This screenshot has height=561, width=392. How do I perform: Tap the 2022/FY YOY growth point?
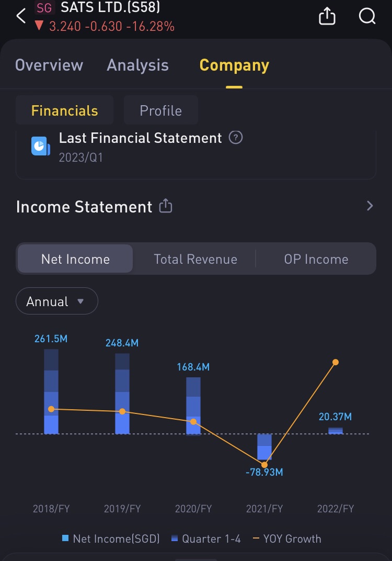point(336,362)
